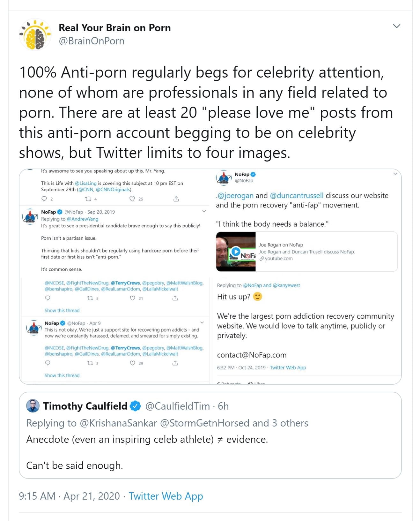Image resolution: width=420 pixels, height=521 pixels.
Task: Click the @joerogan mention in NoFap tweet
Action: pos(235,195)
